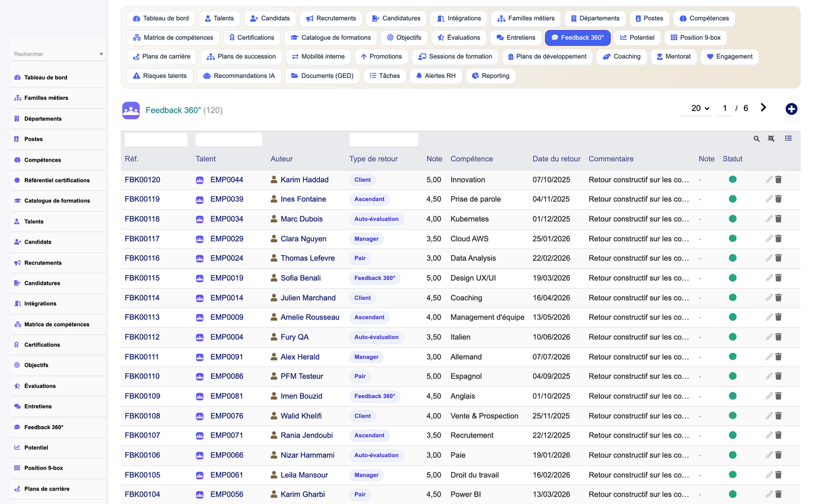
Task: Click the Talent filter input field
Action: pyautogui.click(x=229, y=139)
